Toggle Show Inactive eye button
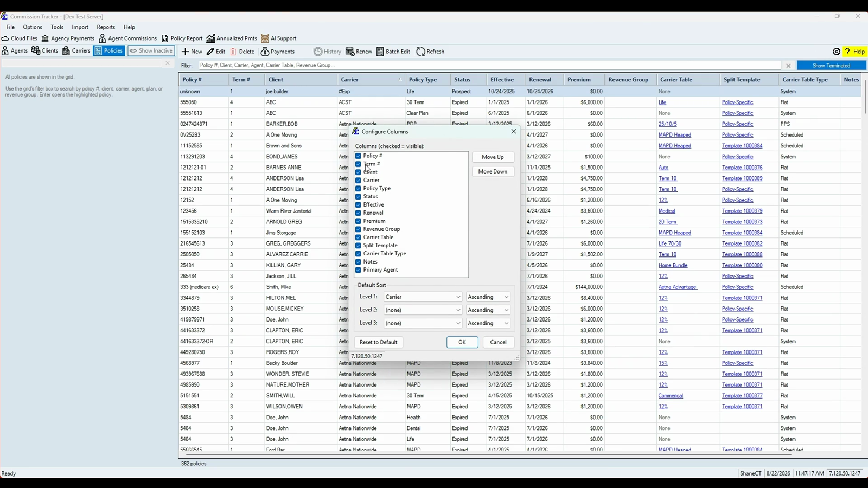Viewport: 868px width, 488px height. pyautogui.click(x=151, y=51)
